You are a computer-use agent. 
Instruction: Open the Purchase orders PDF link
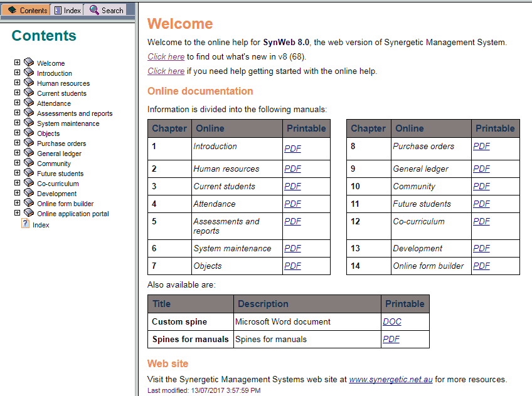[482, 147]
